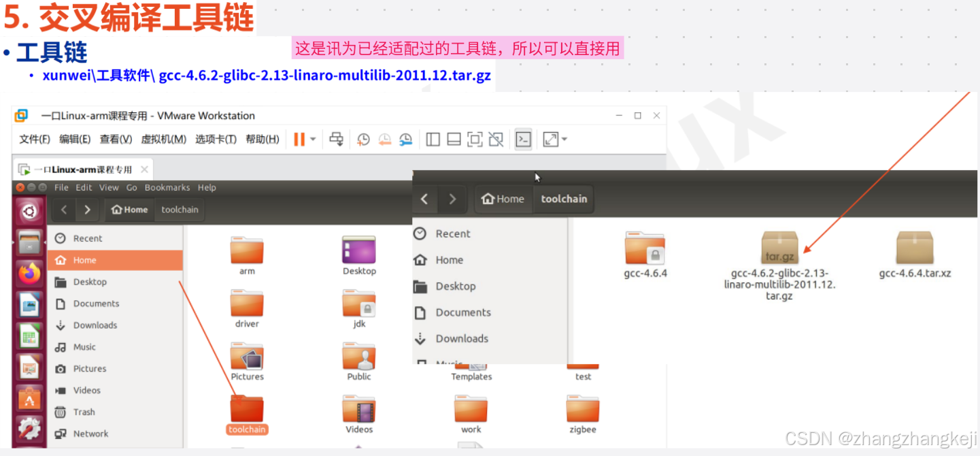Screen dimensions: 980x456
Task: Select the Videos folder in the file grid
Action: click(359, 414)
